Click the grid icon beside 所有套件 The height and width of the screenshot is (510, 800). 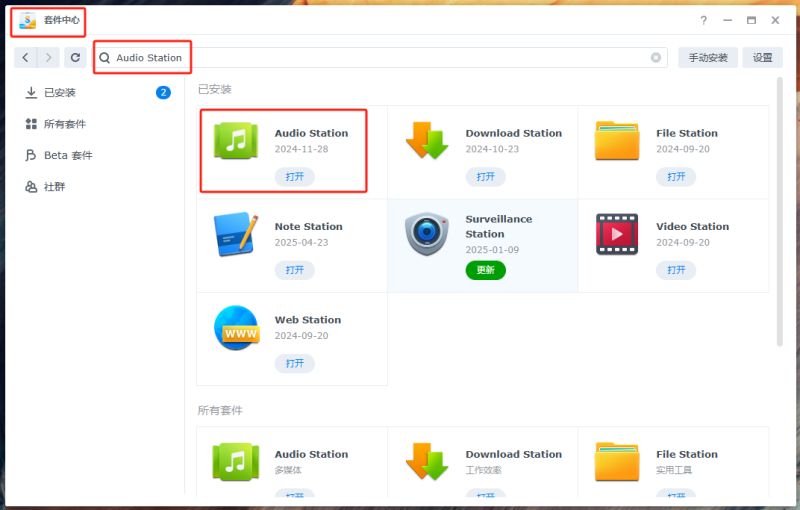click(x=31, y=124)
